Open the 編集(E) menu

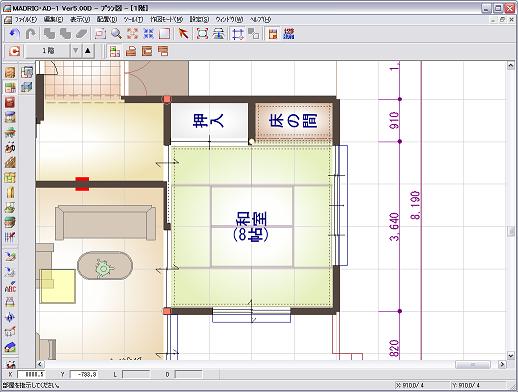tap(53, 19)
